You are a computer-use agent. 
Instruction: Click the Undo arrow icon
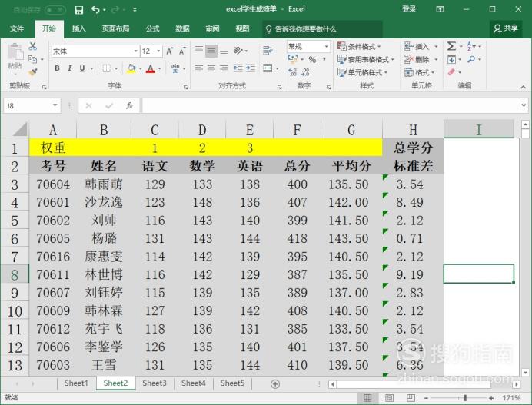click(95, 10)
